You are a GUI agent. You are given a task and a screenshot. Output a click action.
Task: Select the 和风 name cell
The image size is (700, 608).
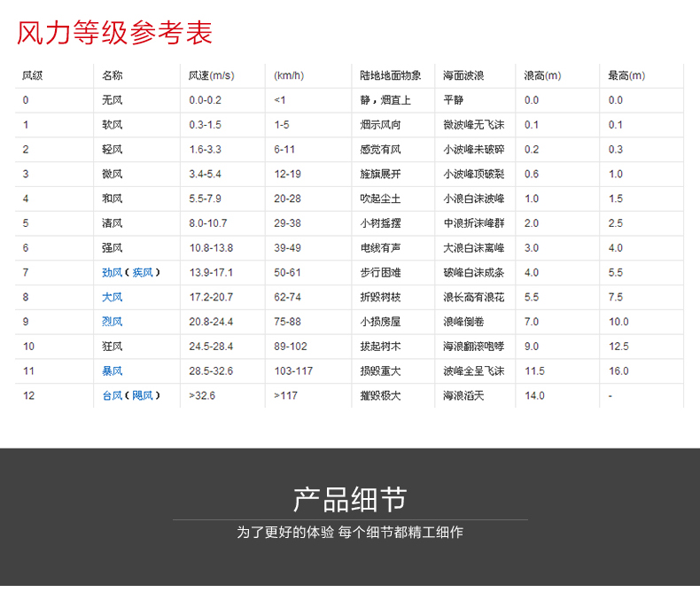[x=112, y=199]
